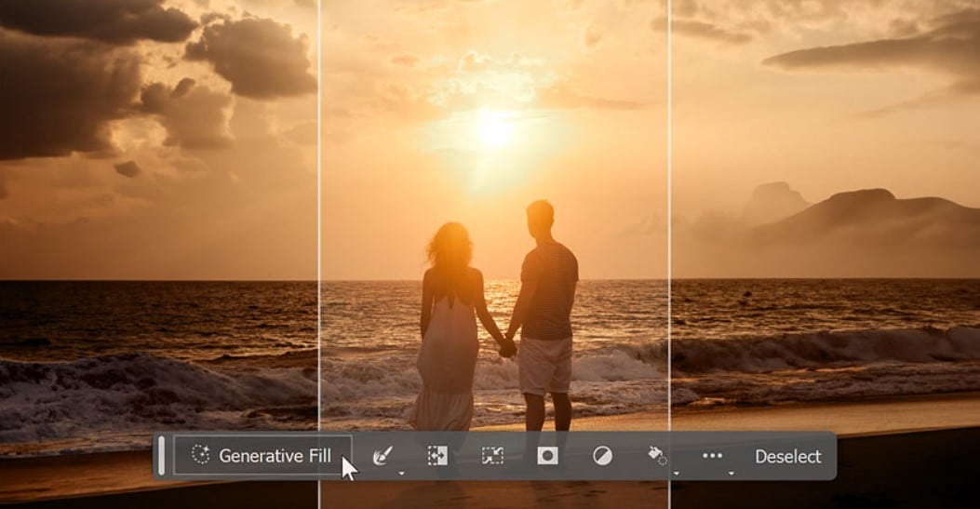
Task: Choose the Transform Selection icon
Action: [492, 456]
